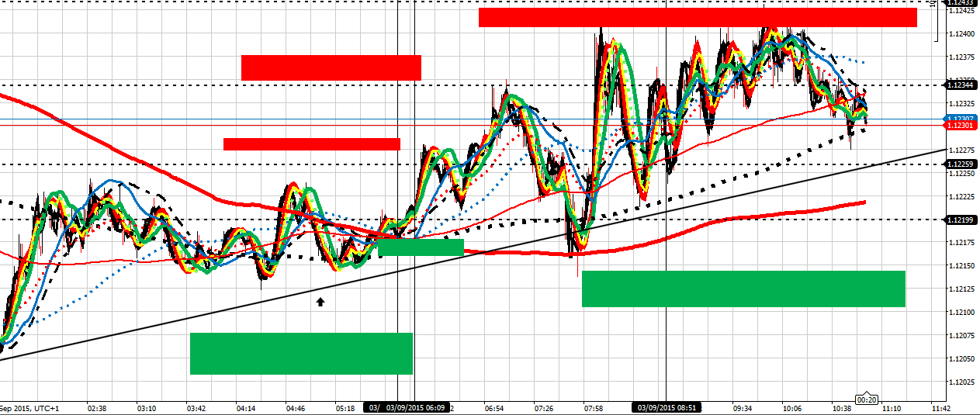Select the green rectangle near 1.12050 level
The height and width of the screenshot is (415, 980).
point(301,354)
